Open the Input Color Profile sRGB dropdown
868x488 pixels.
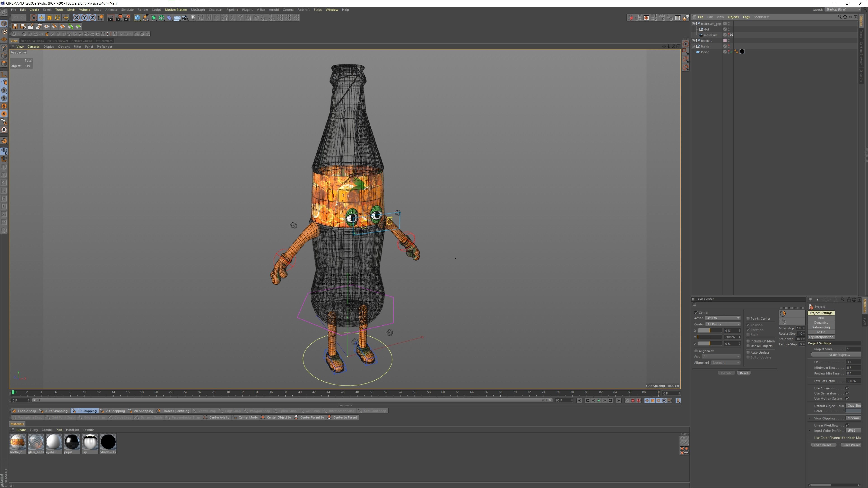tap(854, 431)
